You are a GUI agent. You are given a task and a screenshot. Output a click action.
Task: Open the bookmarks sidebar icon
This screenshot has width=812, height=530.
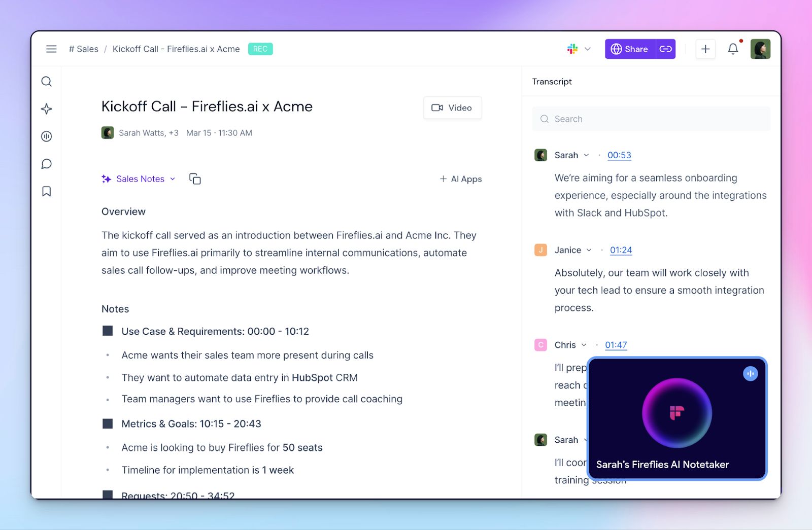[x=47, y=191]
